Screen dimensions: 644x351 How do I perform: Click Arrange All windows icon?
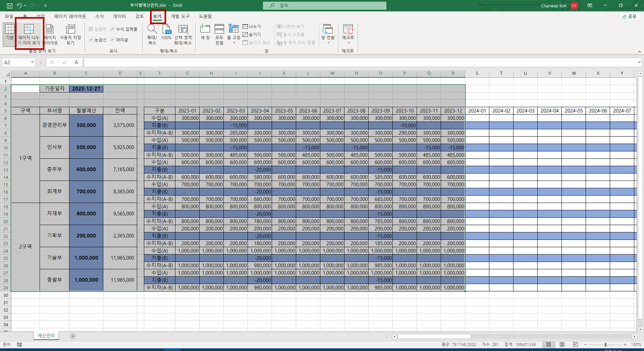[219, 30]
